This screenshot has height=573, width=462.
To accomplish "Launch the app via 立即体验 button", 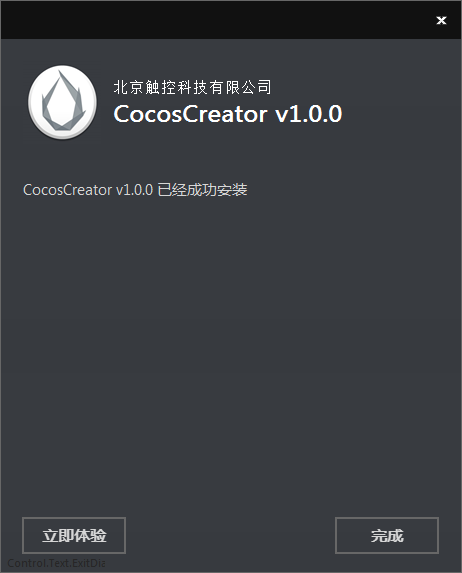I will [74, 535].
